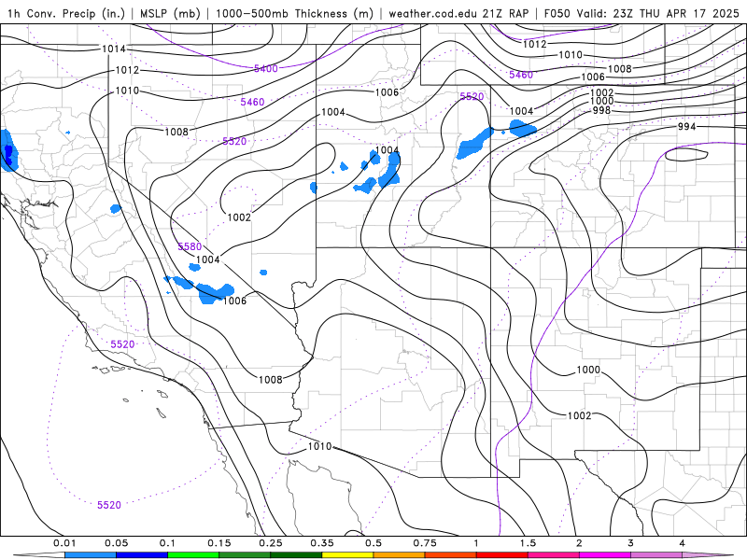Click the purple "5400" thickness label
This screenshot has width=747, height=560.
[x=265, y=68]
